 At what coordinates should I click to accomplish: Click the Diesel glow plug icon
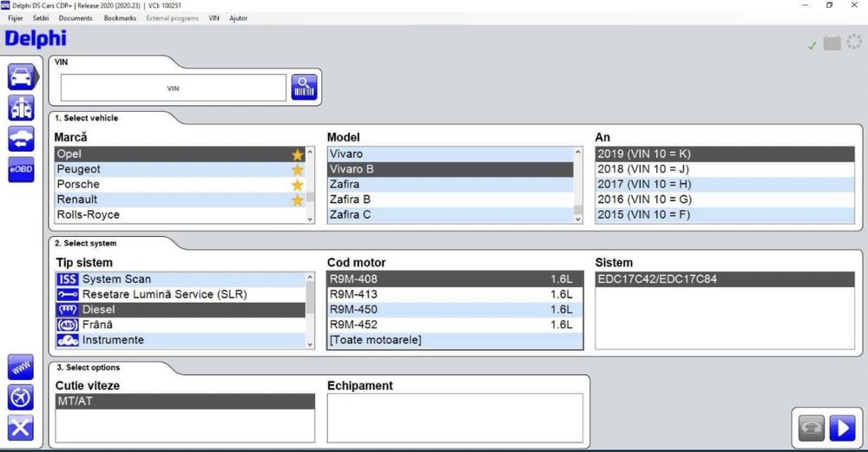coord(68,310)
